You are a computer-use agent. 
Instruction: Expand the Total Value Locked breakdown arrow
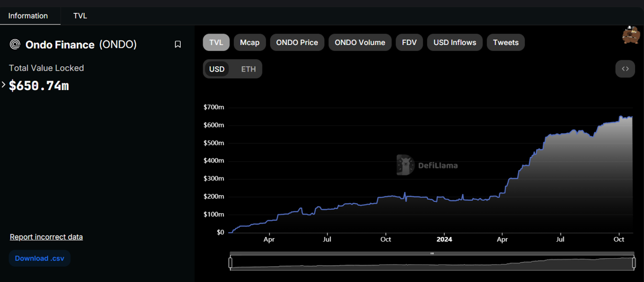[x=4, y=84]
